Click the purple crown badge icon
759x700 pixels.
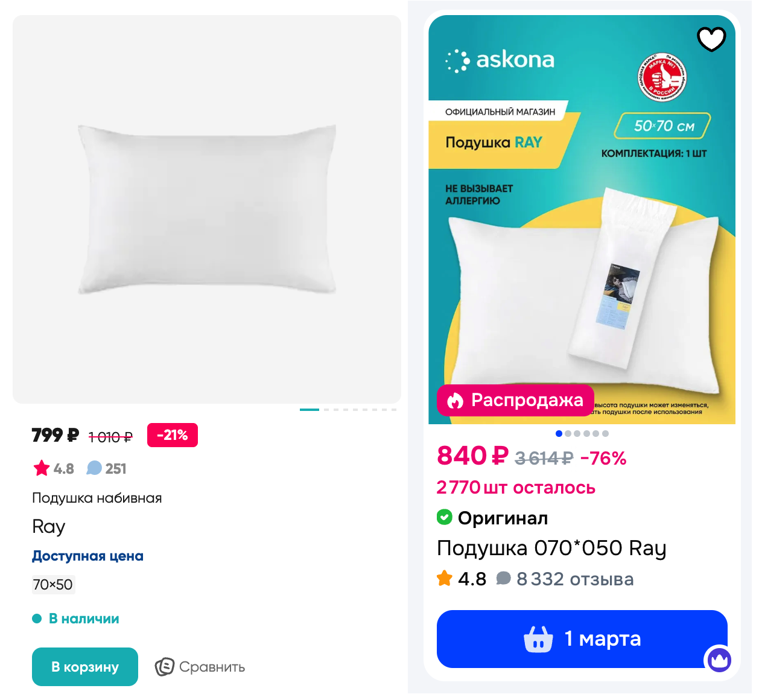(x=719, y=660)
